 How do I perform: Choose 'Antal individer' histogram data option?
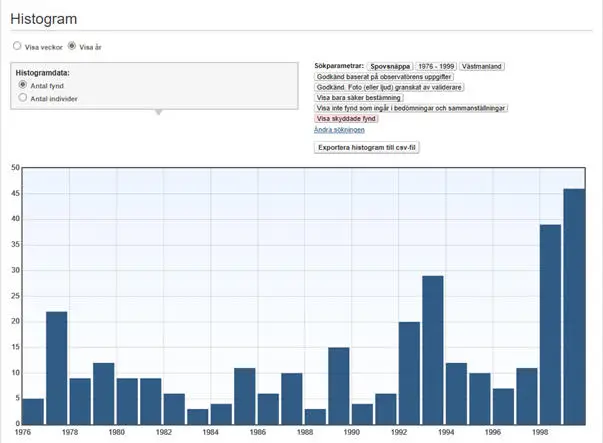point(23,99)
